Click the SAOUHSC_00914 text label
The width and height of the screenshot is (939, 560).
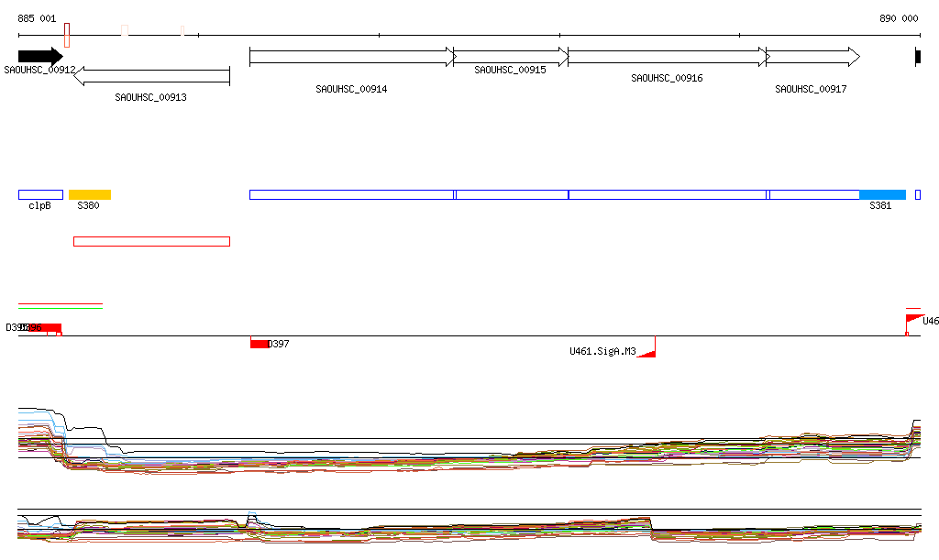click(x=351, y=89)
